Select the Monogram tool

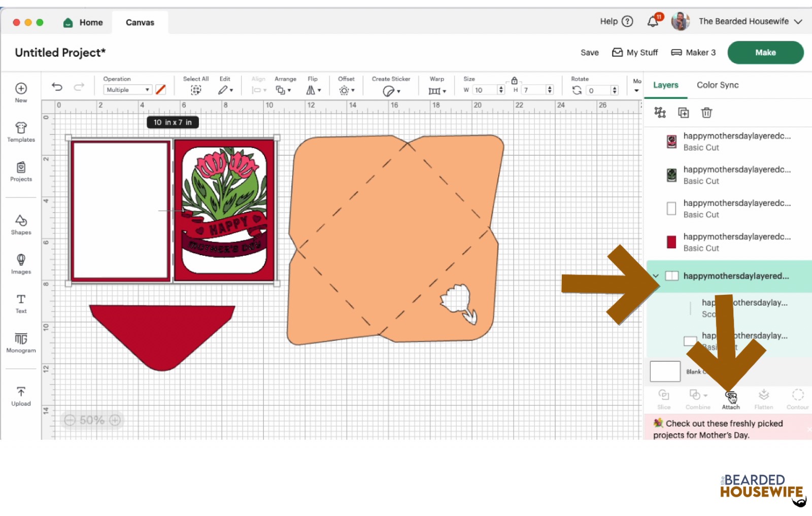(x=21, y=342)
